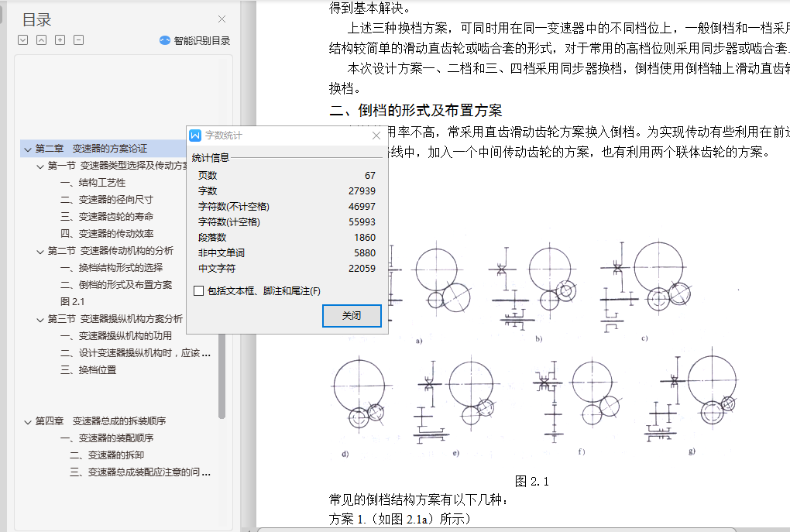The width and height of the screenshot is (790, 532).
Task: Click the minus icon to demote heading level
Action: click(78, 39)
